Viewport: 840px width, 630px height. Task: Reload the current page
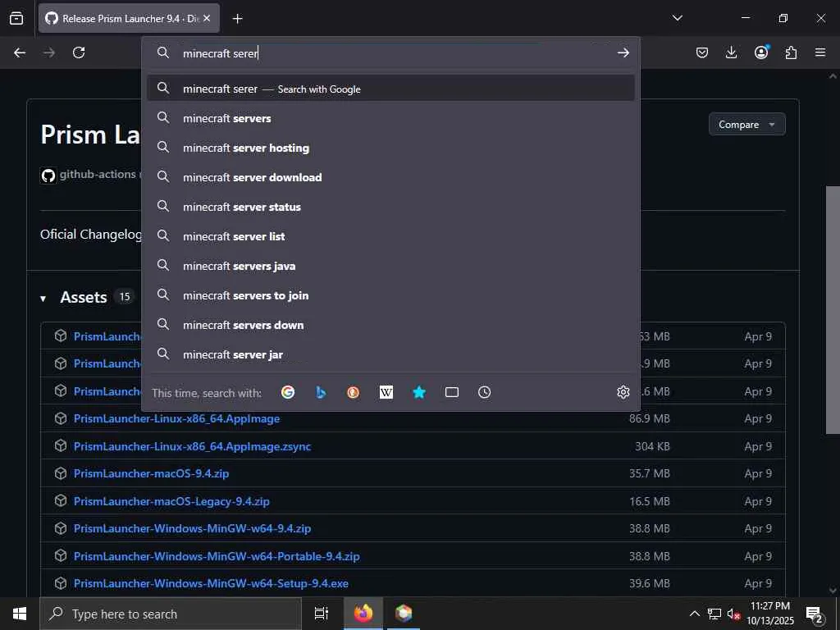pos(79,52)
